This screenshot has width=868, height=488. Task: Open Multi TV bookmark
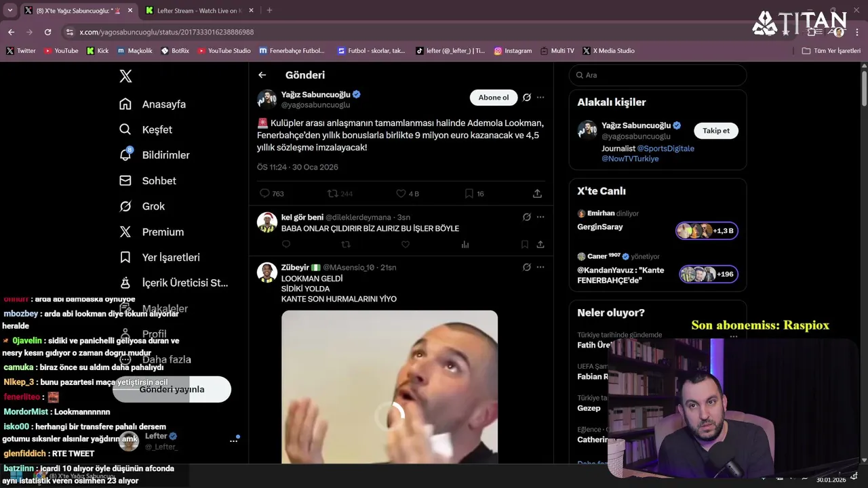point(557,51)
